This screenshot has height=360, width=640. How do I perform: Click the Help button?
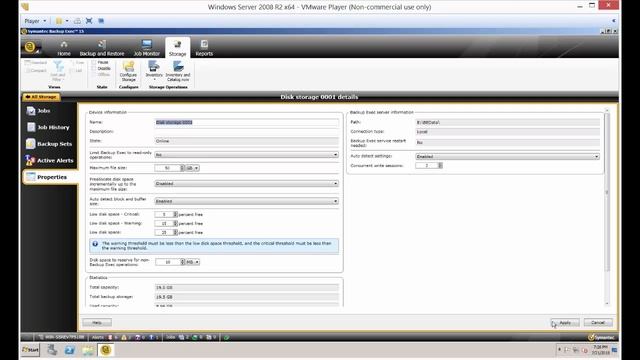(x=97, y=322)
